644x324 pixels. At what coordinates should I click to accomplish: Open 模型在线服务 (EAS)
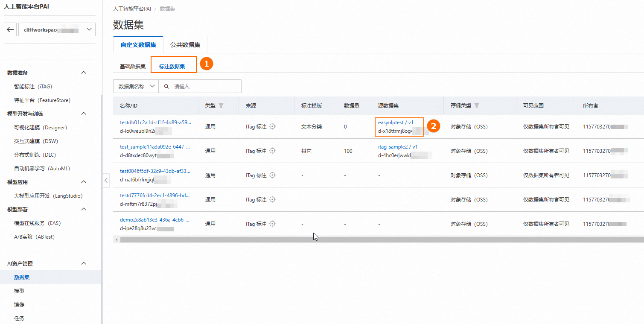pyautogui.click(x=38, y=223)
